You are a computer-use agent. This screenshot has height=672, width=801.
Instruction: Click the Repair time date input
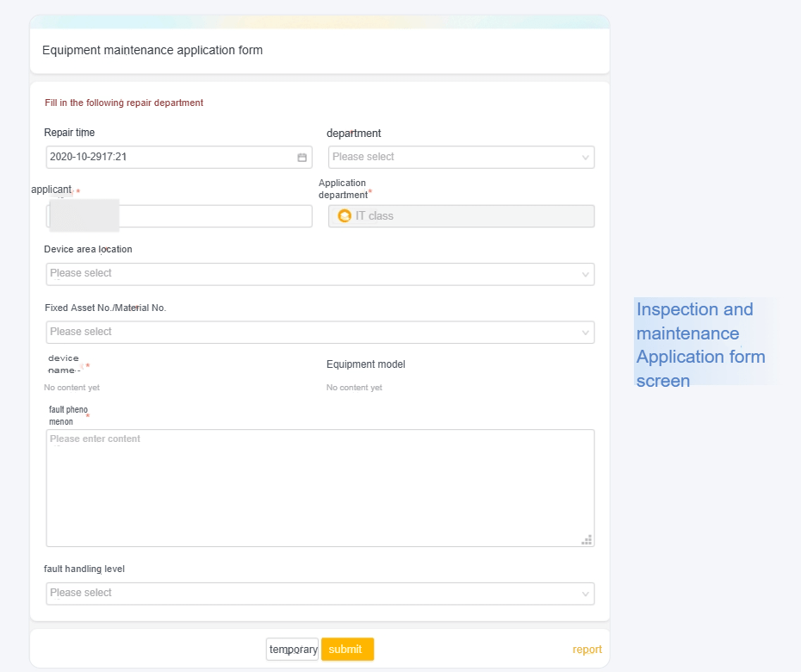pyautogui.click(x=168, y=157)
